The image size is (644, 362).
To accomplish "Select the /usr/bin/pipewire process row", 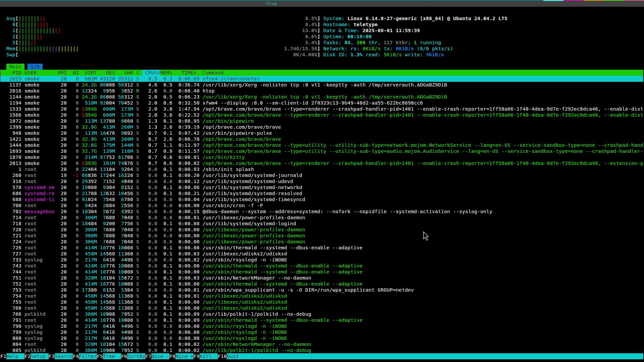I will pyautogui.click(x=322, y=121).
